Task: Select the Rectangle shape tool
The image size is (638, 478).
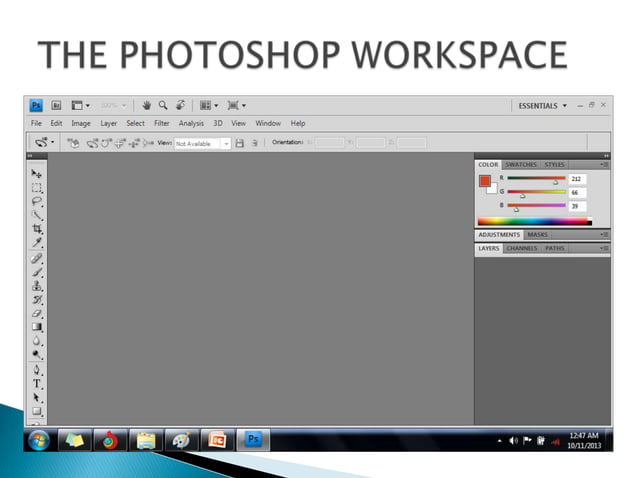Action: click(x=37, y=411)
